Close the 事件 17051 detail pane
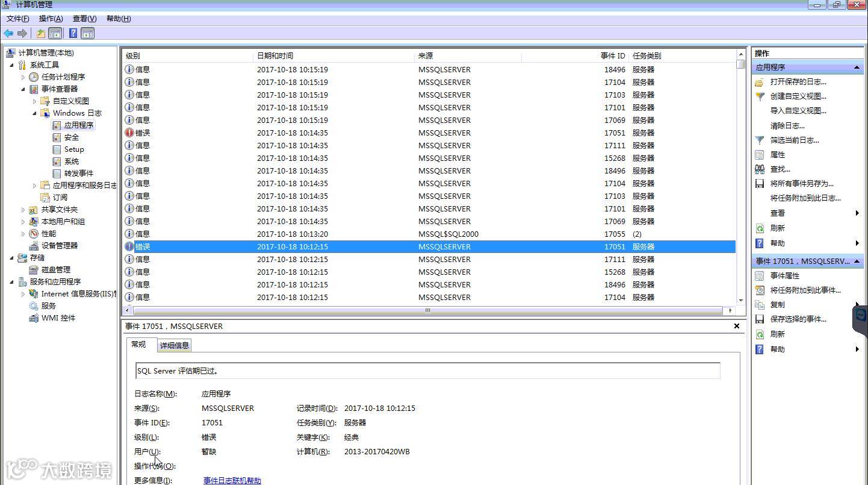This screenshot has width=868, height=485. (x=736, y=326)
